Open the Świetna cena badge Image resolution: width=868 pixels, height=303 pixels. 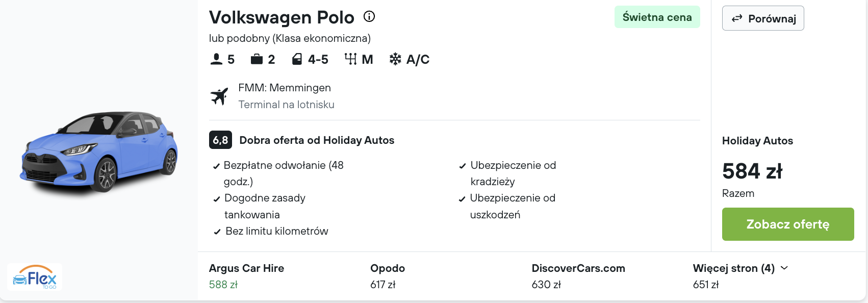click(x=657, y=17)
